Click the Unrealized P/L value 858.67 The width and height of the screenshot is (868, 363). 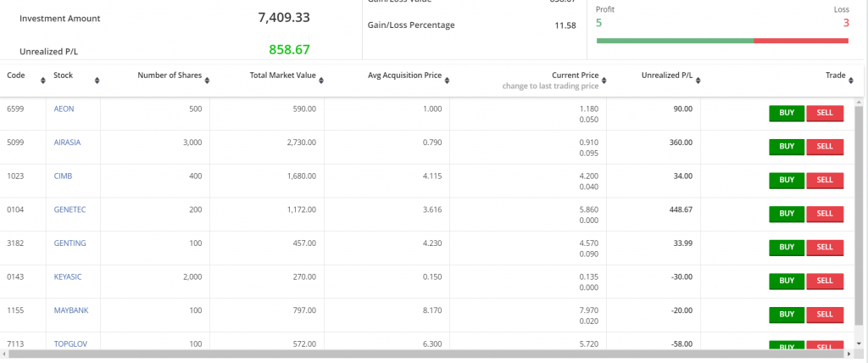point(290,49)
